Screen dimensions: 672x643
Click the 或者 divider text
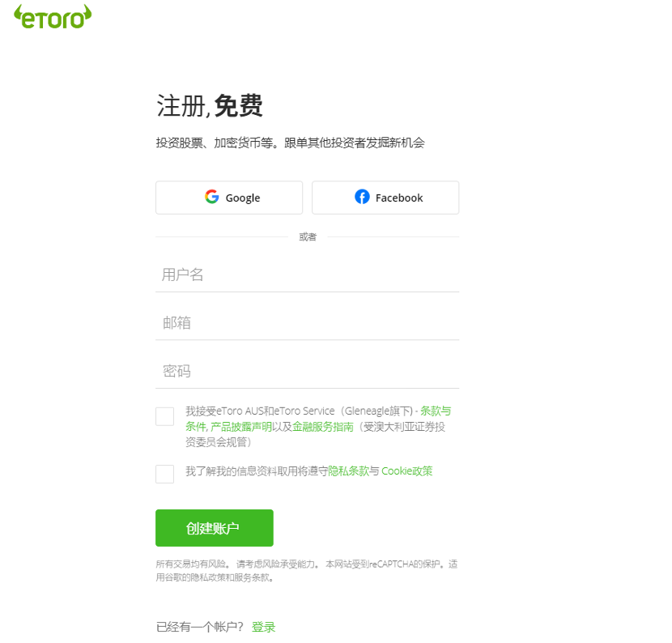coord(308,237)
